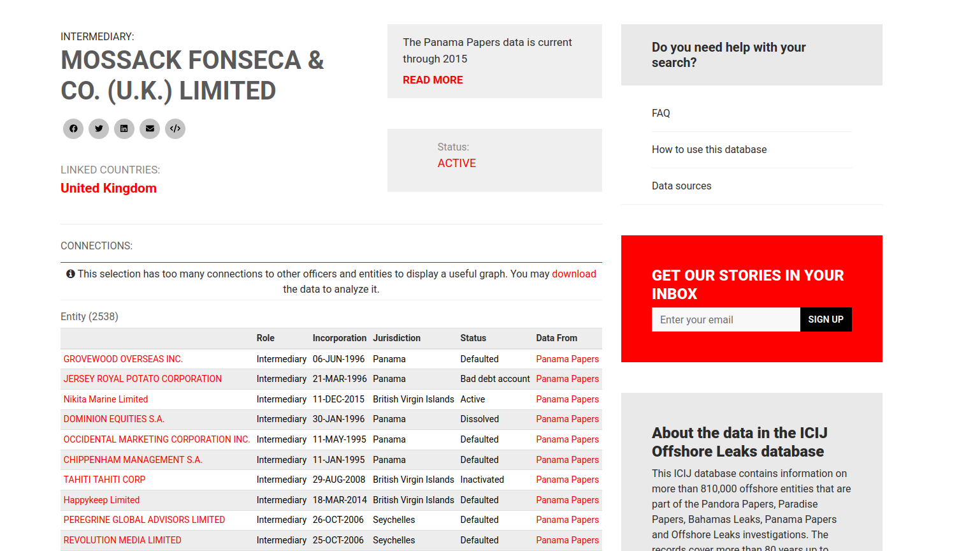Share page via Twitter icon
Screen dimensions: 980x551
[99, 129]
